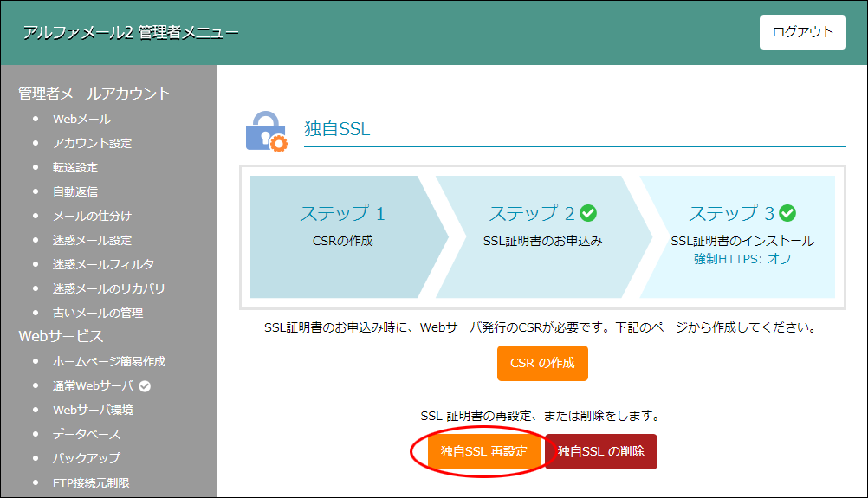Select 自動返信 menu item
Viewport: 868px width, 498px height.
(x=75, y=192)
